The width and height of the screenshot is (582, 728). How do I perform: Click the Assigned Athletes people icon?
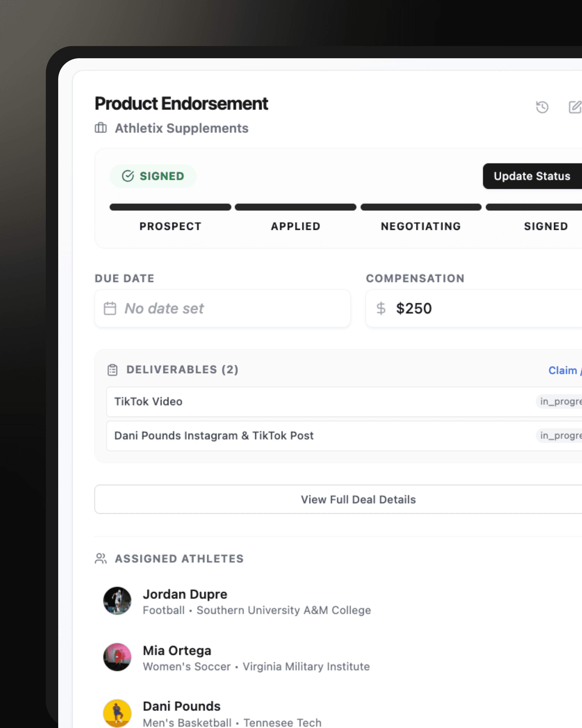tap(101, 558)
